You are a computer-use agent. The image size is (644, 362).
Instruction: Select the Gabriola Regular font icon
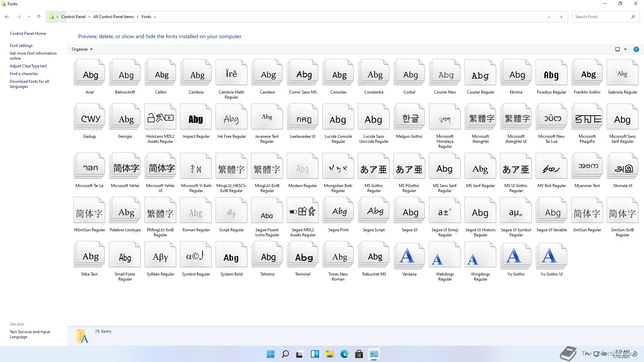[623, 72]
